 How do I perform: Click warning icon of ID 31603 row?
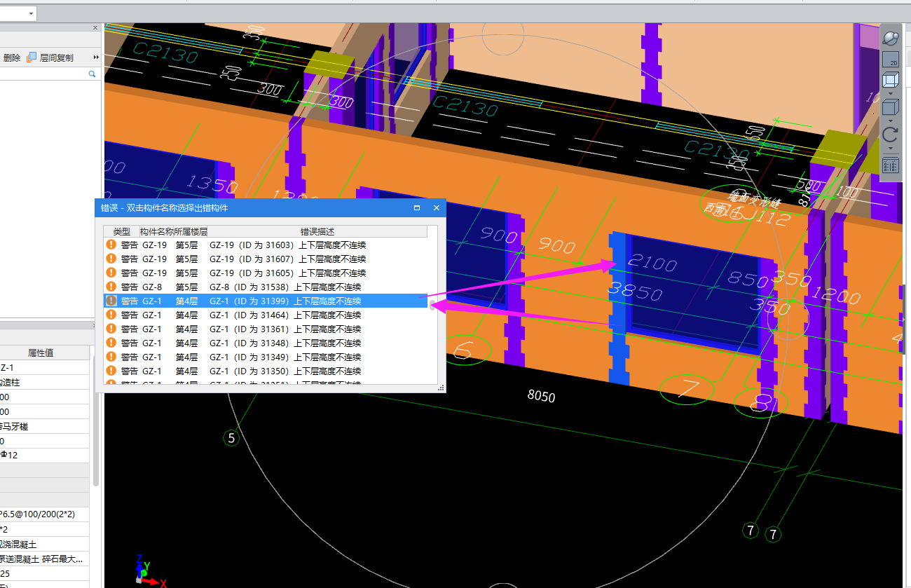click(x=111, y=245)
